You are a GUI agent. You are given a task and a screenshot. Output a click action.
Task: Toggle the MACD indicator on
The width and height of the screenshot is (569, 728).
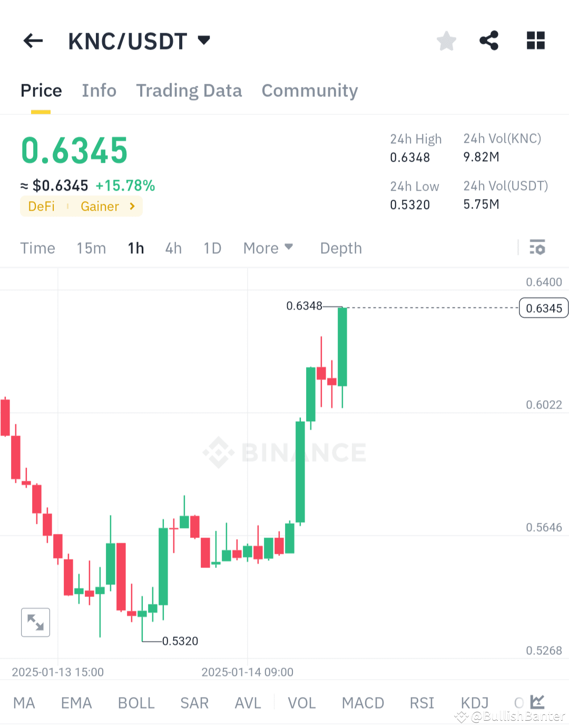click(362, 702)
